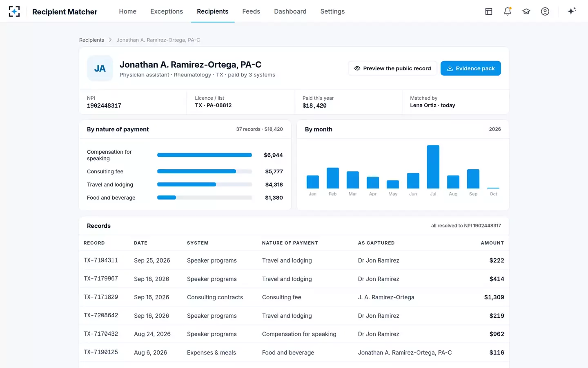Click the Consulting fee progress bar
588x368 pixels.
point(205,171)
